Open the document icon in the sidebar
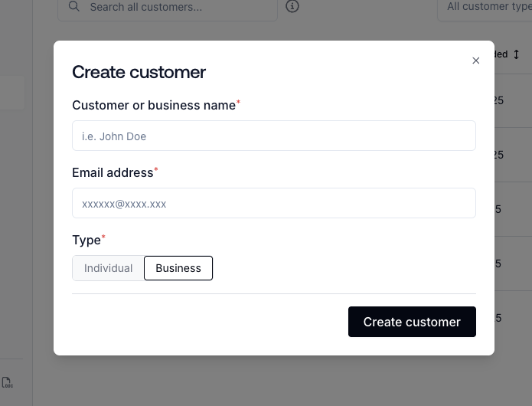Viewport: 532px width, 406px height. [x=7, y=382]
